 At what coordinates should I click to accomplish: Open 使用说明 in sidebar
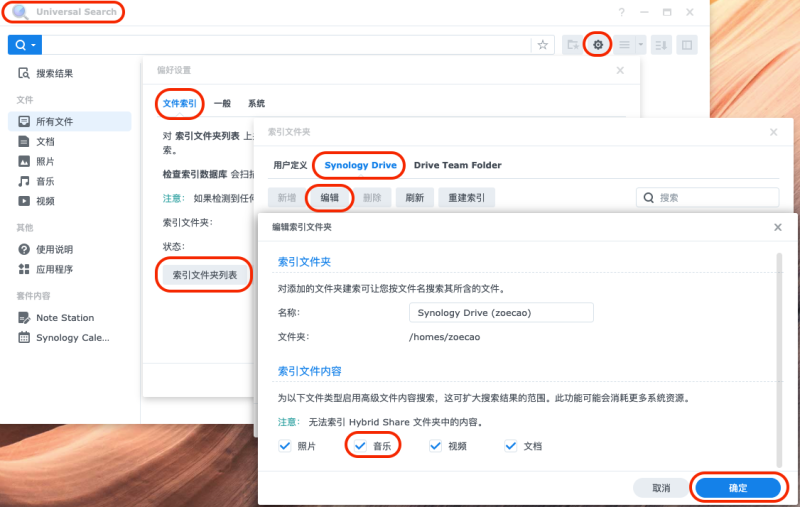(x=69, y=249)
